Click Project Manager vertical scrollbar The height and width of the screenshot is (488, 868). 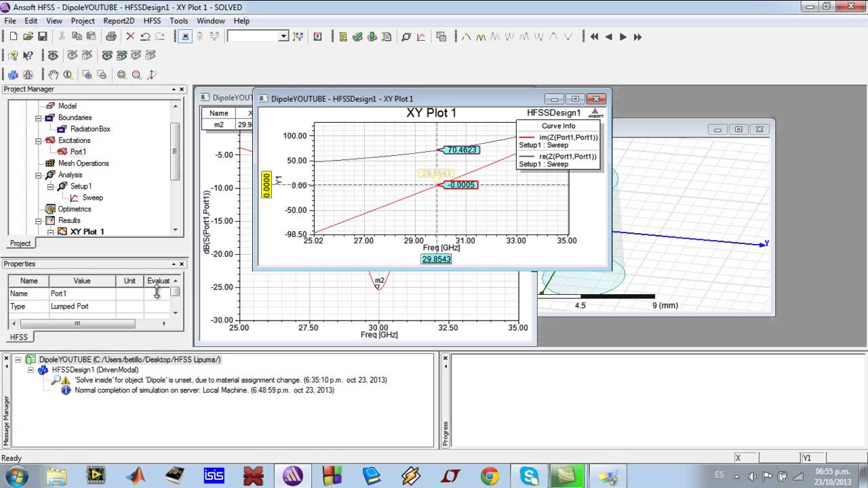pyautogui.click(x=176, y=150)
